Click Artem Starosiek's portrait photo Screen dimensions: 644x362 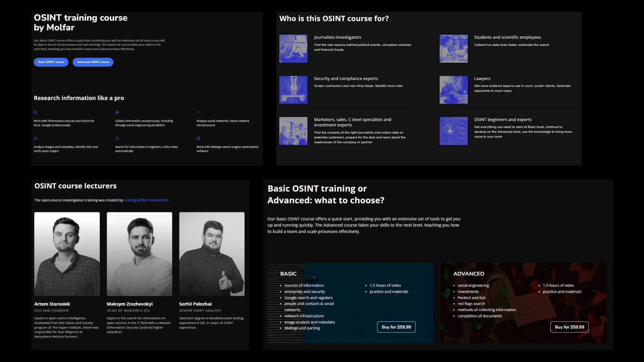(x=67, y=254)
